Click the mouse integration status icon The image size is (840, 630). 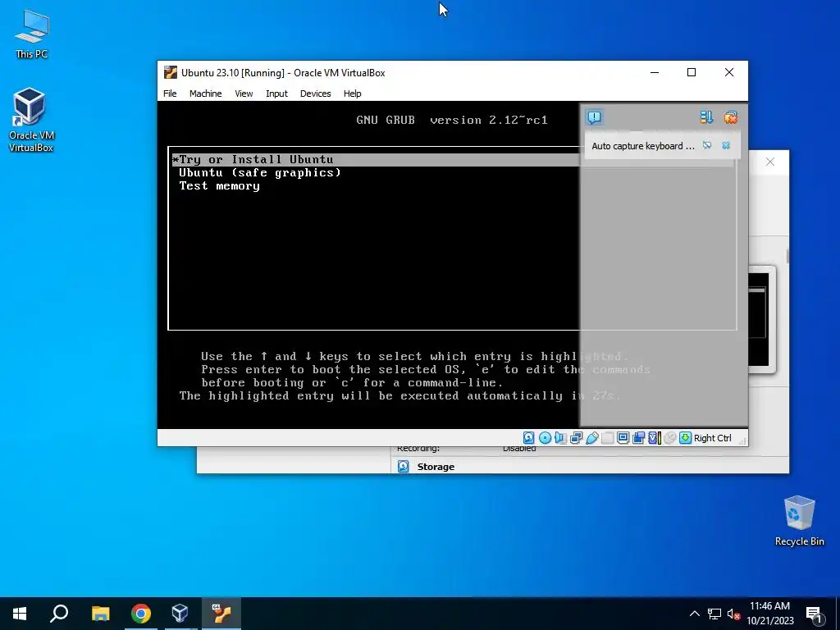coord(669,438)
